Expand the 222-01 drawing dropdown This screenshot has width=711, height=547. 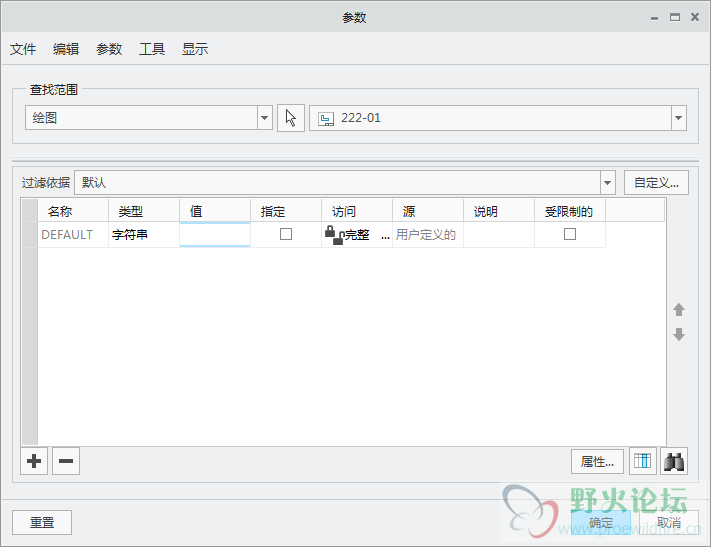click(678, 118)
